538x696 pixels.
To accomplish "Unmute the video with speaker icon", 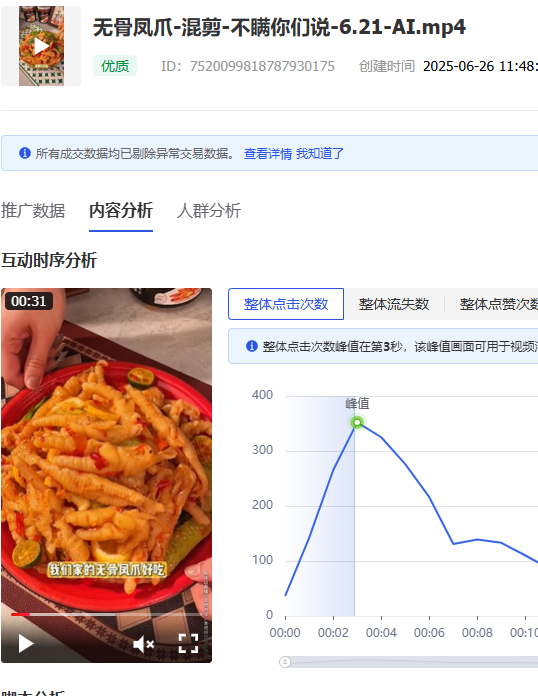I will click(143, 644).
